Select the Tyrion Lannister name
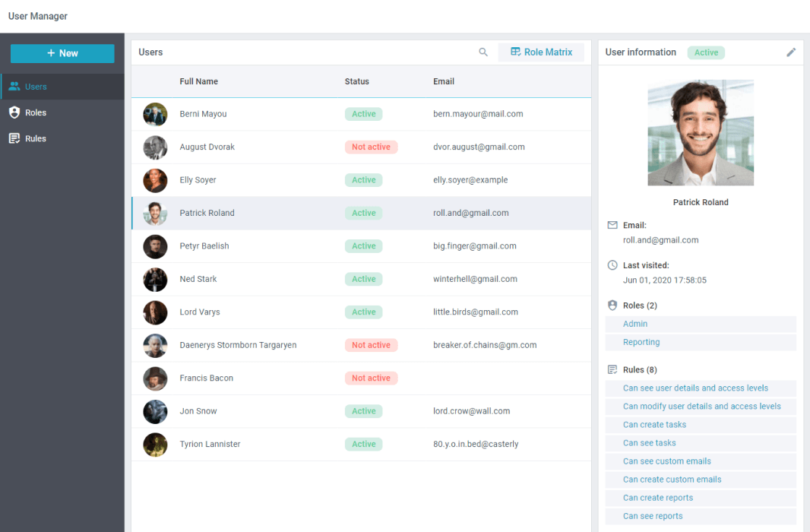Image resolution: width=810 pixels, height=532 pixels. tap(210, 445)
